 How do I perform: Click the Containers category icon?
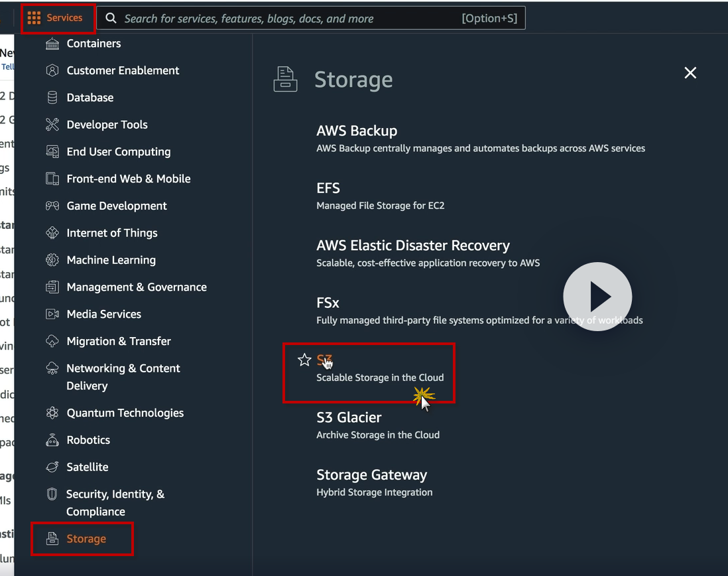point(52,44)
